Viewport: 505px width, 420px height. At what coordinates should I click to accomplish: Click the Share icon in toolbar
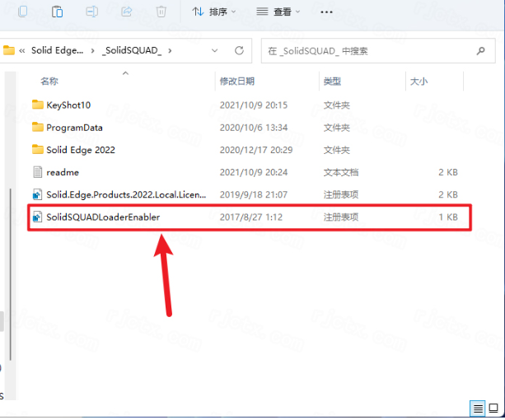point(127,12)
